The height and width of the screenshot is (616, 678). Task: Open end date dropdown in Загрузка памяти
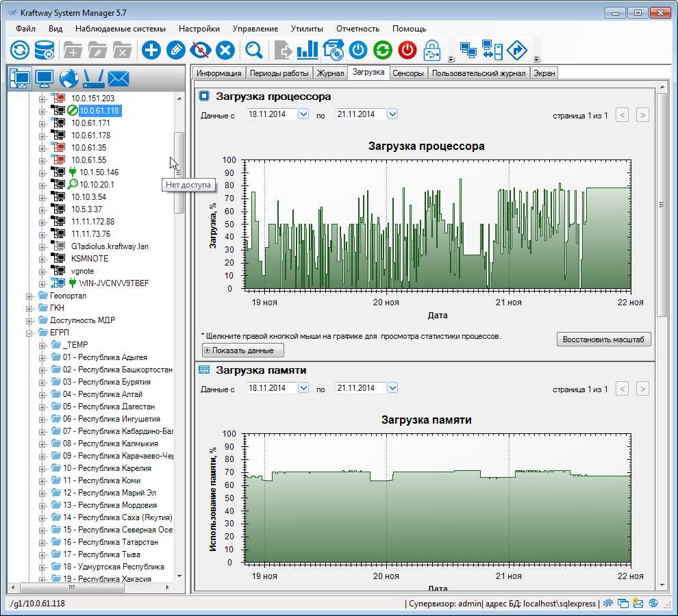coord(392,388)
